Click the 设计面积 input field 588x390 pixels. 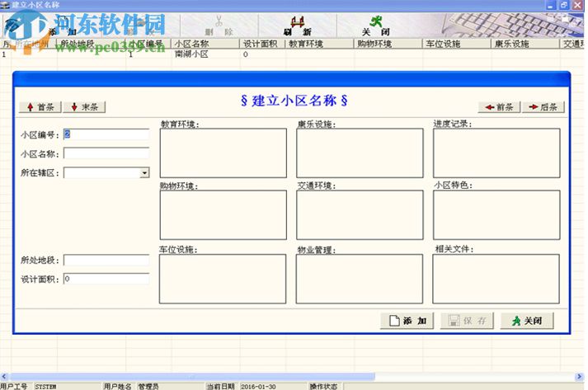pyautogui.click(x=106, y=279)
